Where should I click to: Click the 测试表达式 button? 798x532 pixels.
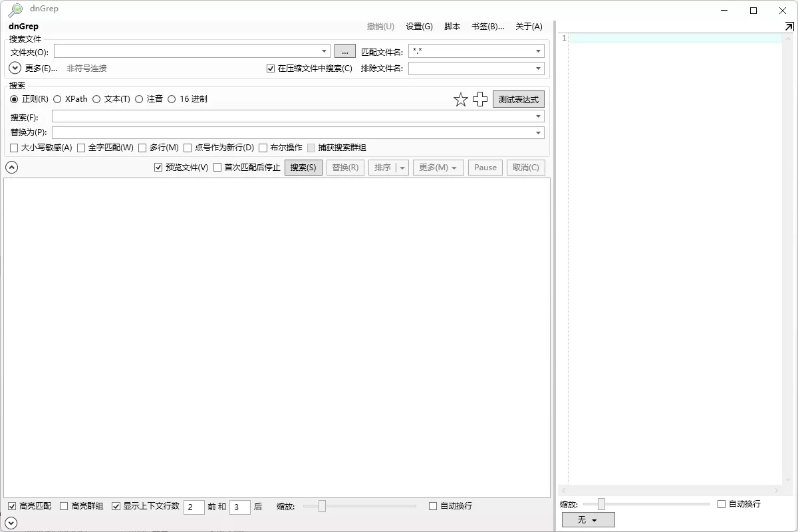pos(518,98)
